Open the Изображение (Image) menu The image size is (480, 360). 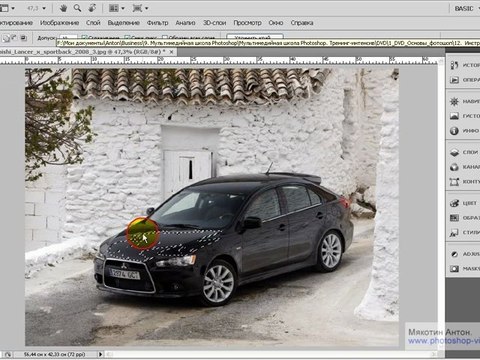click(x=59, y=23)
